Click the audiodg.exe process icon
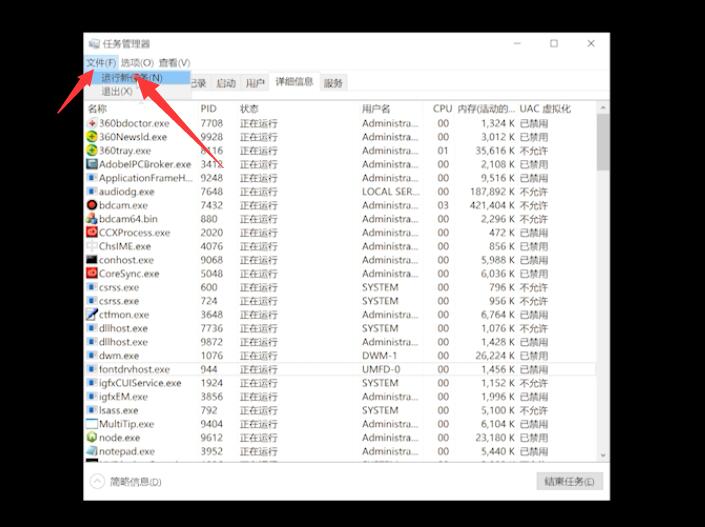This screenshot has width=705, height=527. pyautogui.click(x=92, y=192)
